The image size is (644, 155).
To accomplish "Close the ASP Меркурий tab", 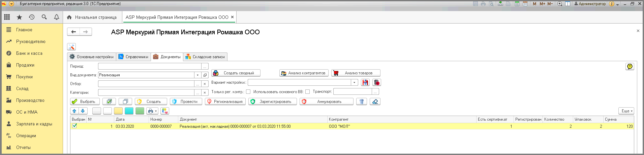I will [232, 17].
